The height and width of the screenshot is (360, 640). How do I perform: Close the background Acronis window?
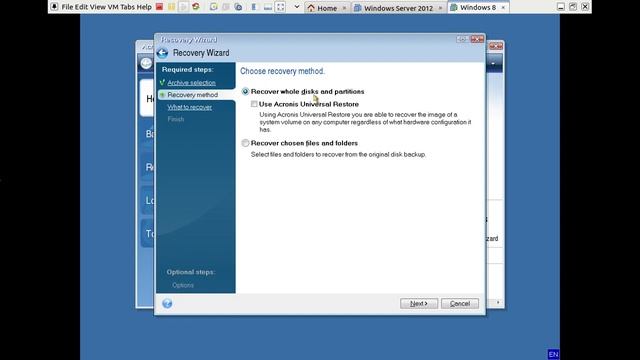click(x=496, y=46)
